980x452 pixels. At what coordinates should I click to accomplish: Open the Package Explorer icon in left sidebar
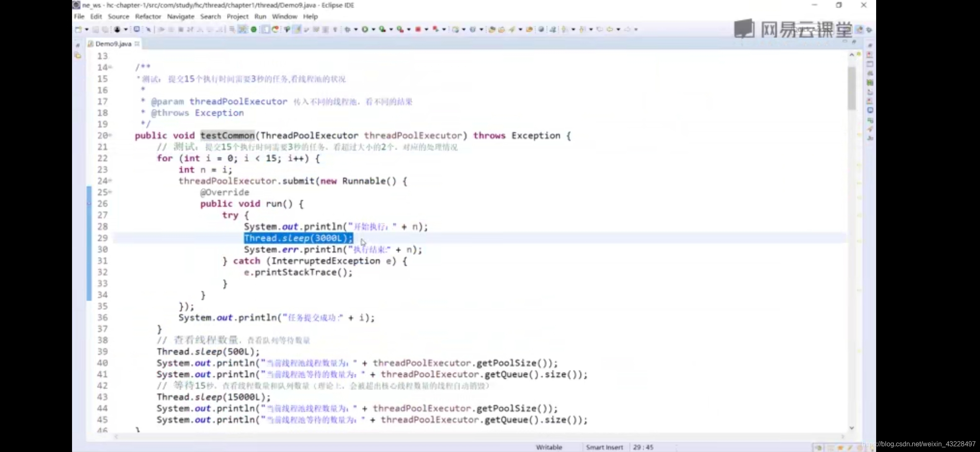point(77,55)
